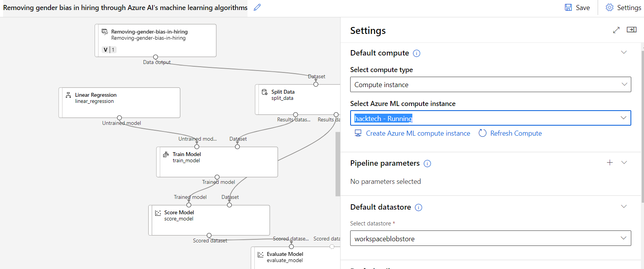Select the Train Model node
The width and height of the screenshot is (644, 269).
click(x=217, y=162)
